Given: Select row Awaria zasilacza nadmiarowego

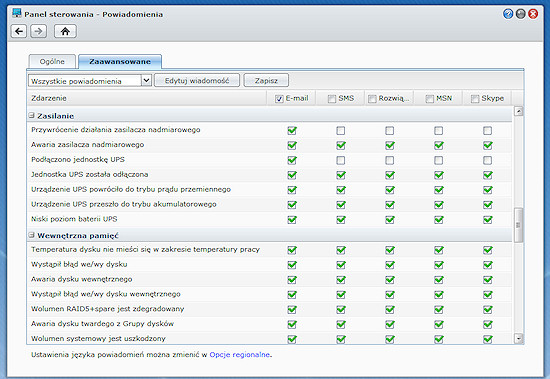Looking at the screenshot, I should click(269, 145).
